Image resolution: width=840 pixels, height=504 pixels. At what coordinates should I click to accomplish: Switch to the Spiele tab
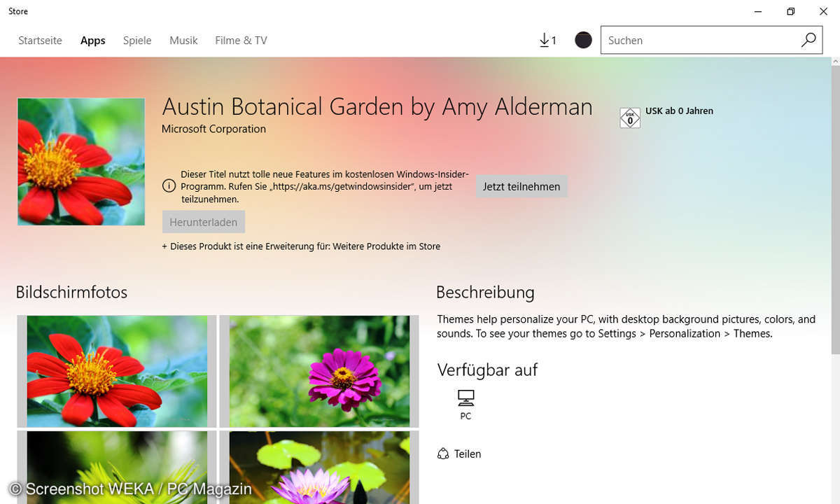point(137,41)
